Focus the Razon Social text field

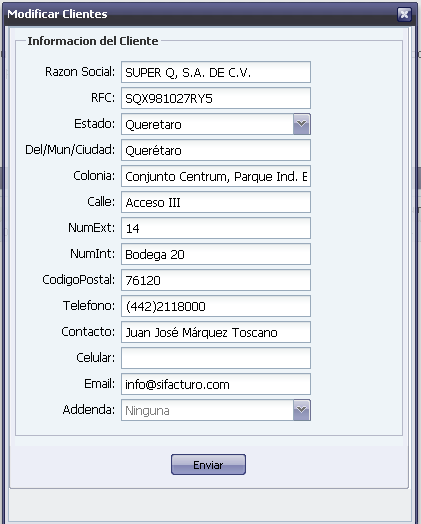216,72
